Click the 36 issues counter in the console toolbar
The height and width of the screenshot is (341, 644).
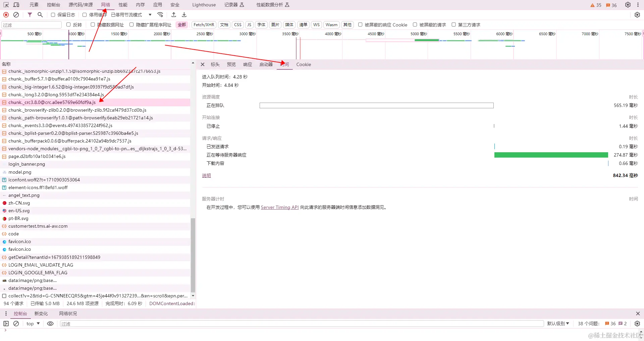pyautogui.click(x=610, y=324)
